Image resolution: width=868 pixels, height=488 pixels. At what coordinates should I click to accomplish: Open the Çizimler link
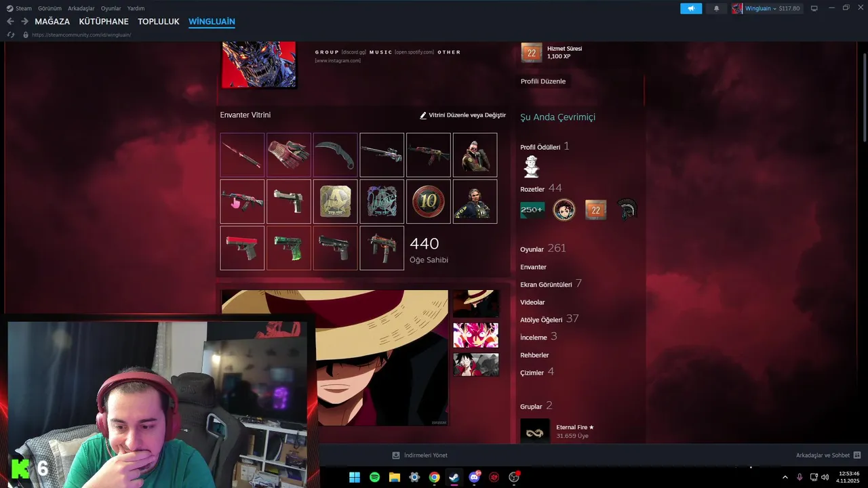pyautogui.click(x=537, y=372)
